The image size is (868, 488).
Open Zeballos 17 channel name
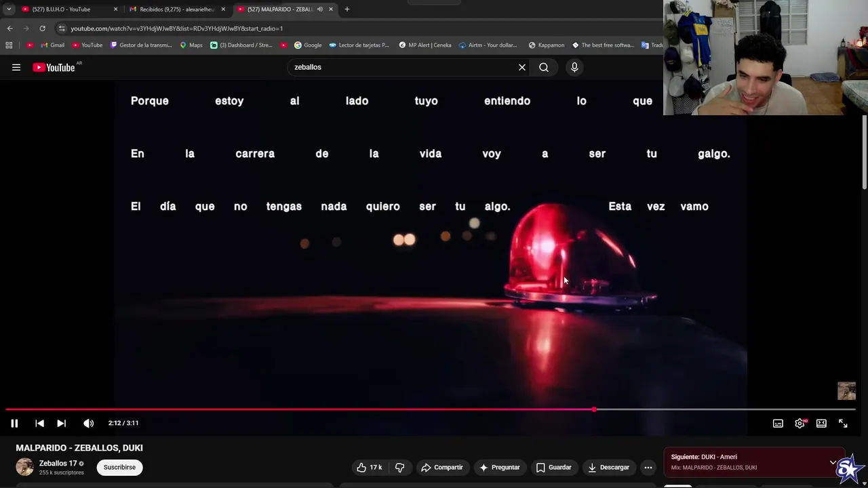pyautogui.click(x=58, y=464)
